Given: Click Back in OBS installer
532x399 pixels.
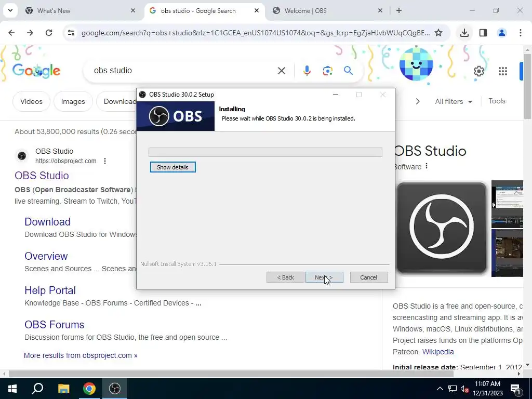Looking at the screenshot, I should pos(285,277).
